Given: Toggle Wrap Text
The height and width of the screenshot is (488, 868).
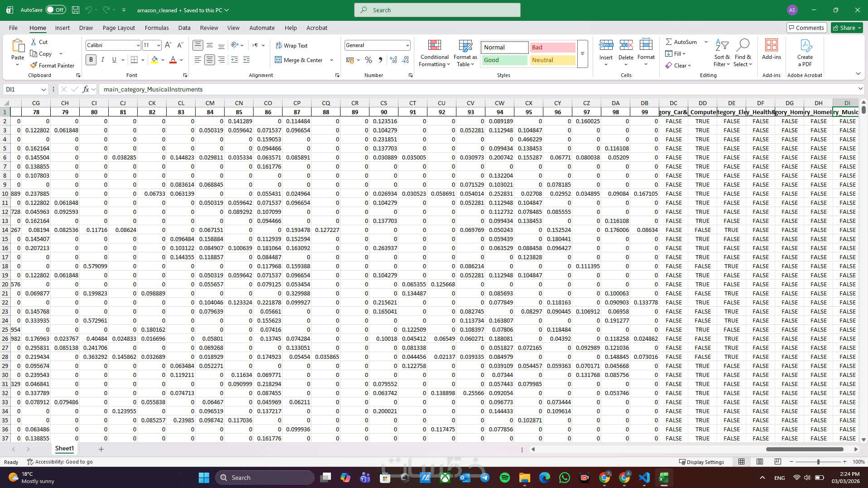Looking at the screenshot, I should click(x=291, y=45).
